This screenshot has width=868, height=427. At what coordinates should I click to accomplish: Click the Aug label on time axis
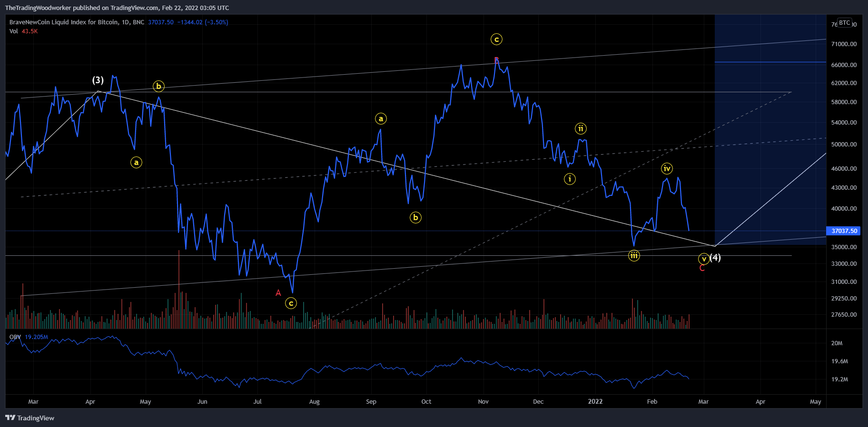(x=314, y=402)
